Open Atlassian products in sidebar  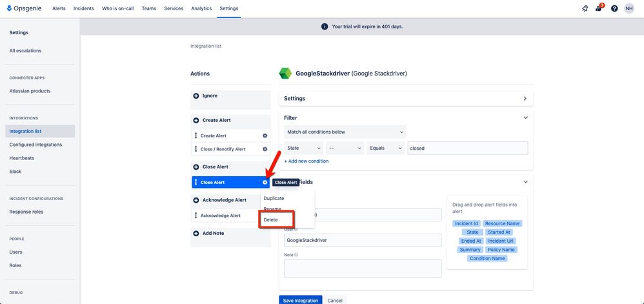pyautogui.click(x=30, y=91)
